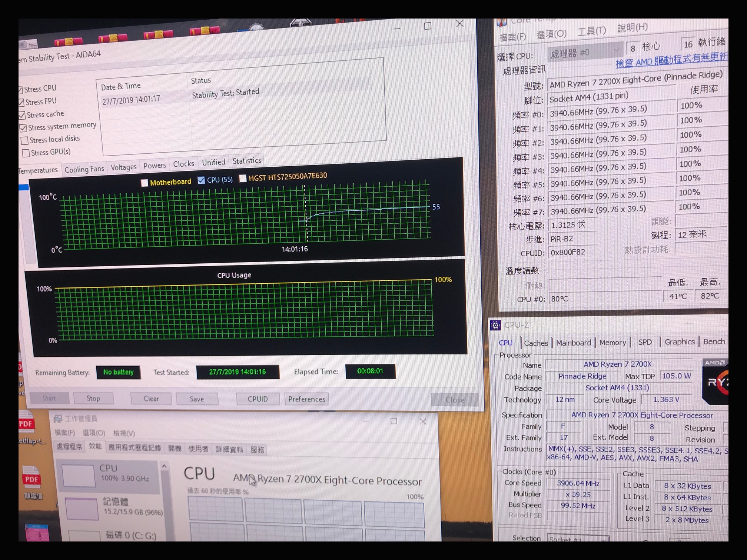The width and height of the screenshot is (747, 560).
Task: Show HGST HTS725050A7E630 drive temperature
Action: coord(243,179)
